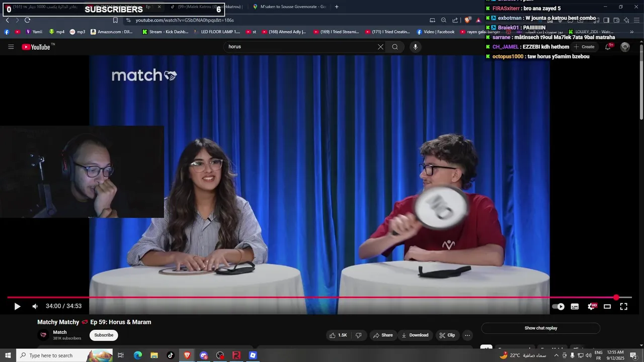Open a new browser tab
644x362 pixels.
pos(337,7)
